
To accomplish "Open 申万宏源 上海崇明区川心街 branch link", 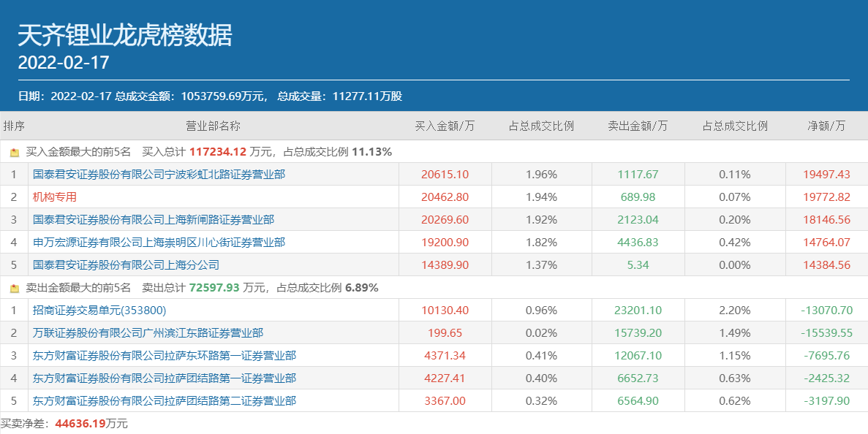I will coord(159,243).
